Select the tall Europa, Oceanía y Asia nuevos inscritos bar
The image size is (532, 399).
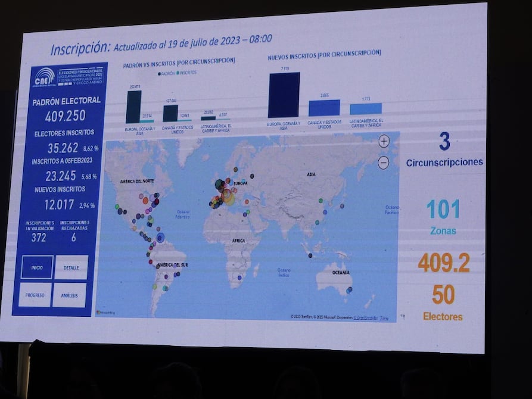[x=284, y=95]
